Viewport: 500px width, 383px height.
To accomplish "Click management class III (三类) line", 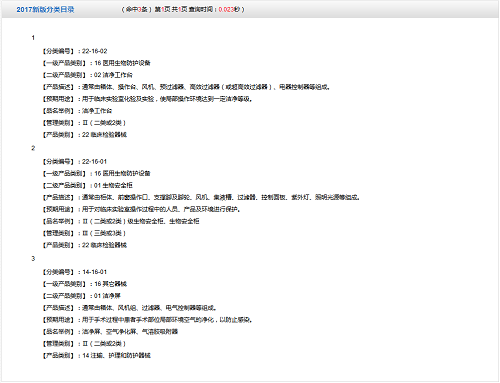I will 84,233.
